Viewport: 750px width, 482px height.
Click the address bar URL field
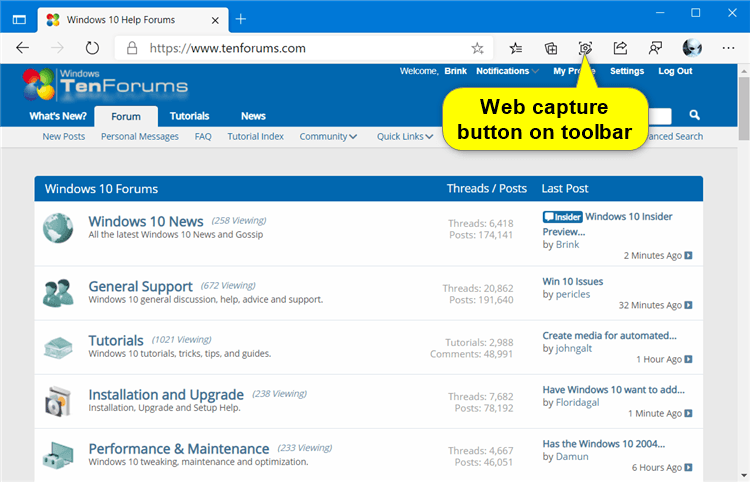pos(306,48)
